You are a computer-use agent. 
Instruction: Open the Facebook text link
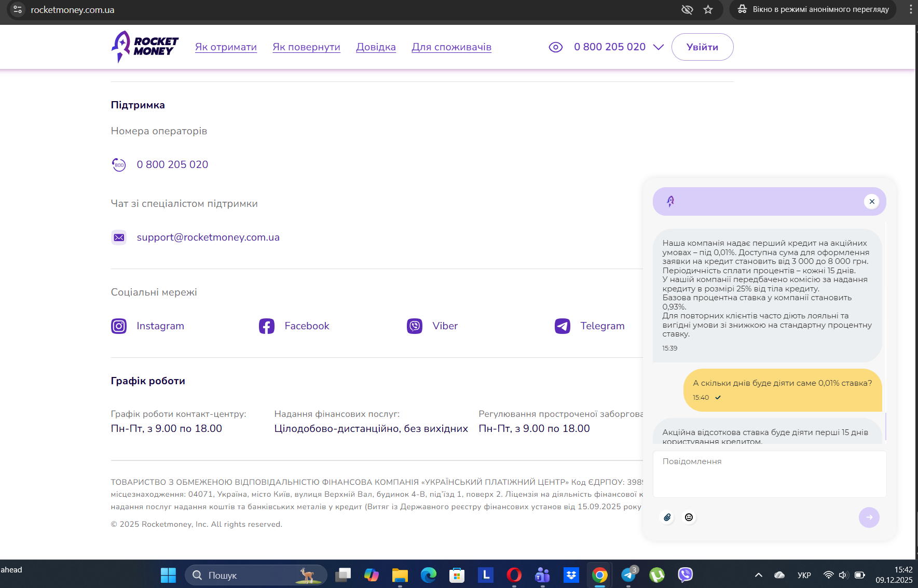(x=307, y=326)
